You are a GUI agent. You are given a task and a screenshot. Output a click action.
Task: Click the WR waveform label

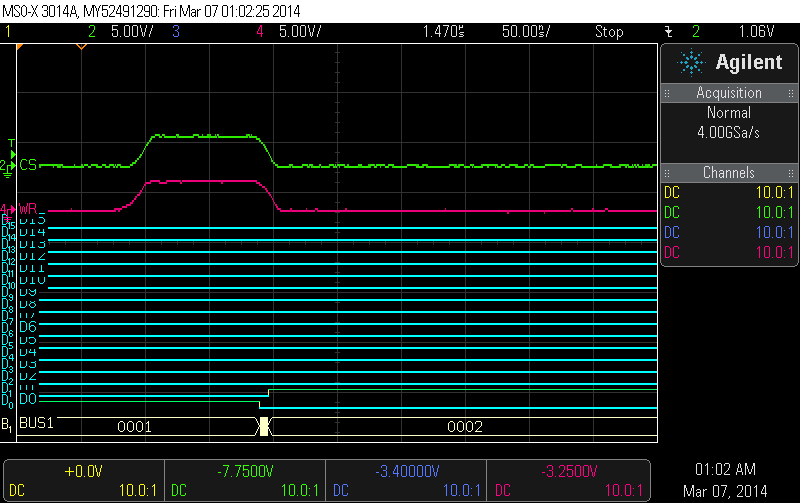pos(28,208)
